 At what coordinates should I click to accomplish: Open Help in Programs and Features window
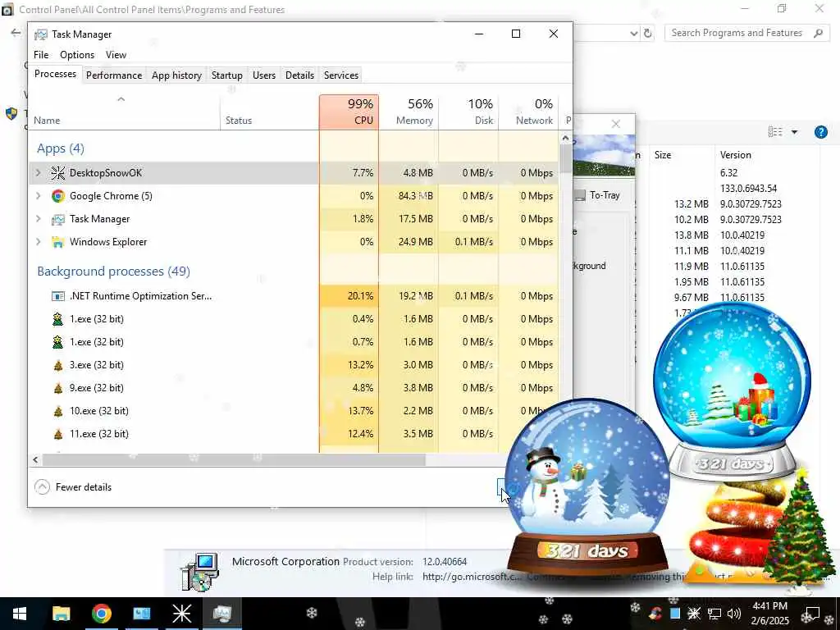coord(820,132)
